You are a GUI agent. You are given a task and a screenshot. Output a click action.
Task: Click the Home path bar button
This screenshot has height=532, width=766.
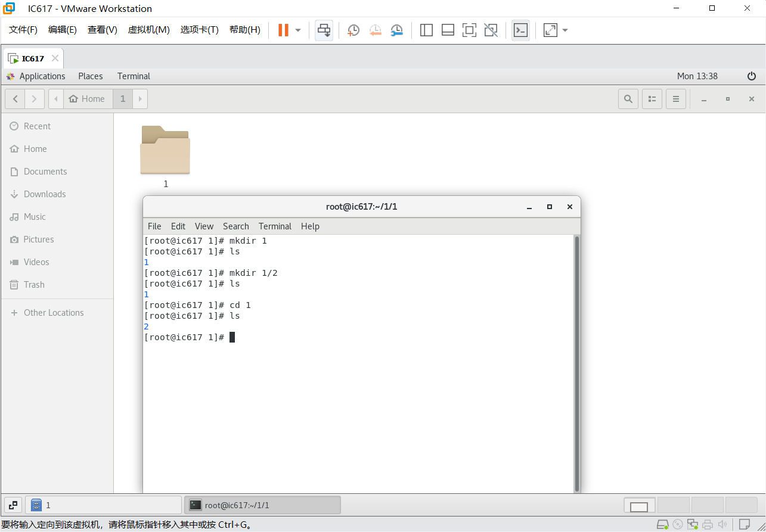(x=88, y=99)
